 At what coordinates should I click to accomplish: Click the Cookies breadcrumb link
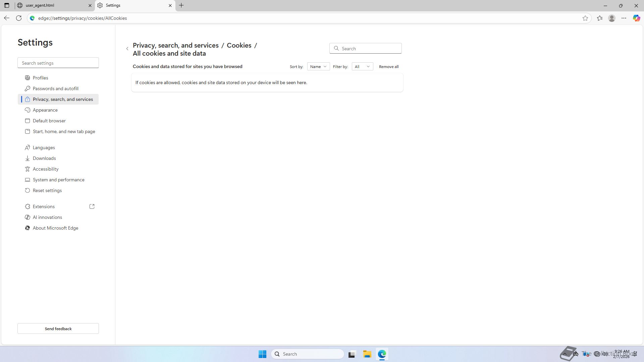click(239, 45)
